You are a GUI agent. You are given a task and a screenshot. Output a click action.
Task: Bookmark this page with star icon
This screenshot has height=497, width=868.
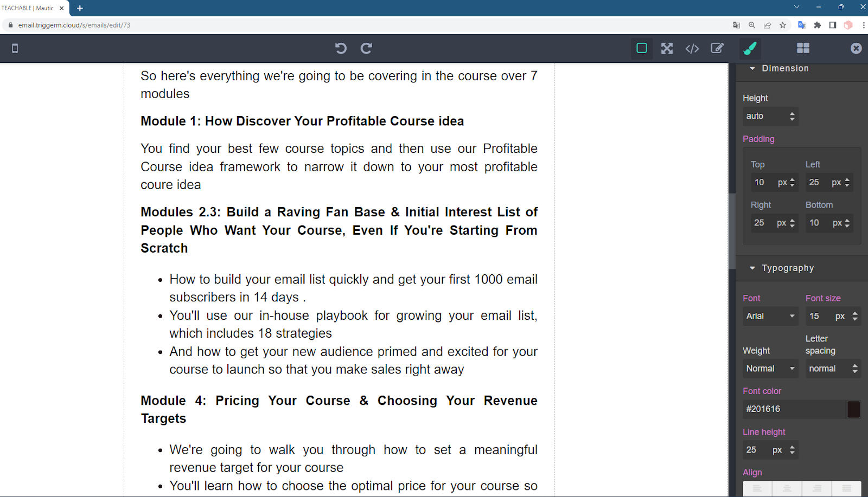tap(782, 25)
